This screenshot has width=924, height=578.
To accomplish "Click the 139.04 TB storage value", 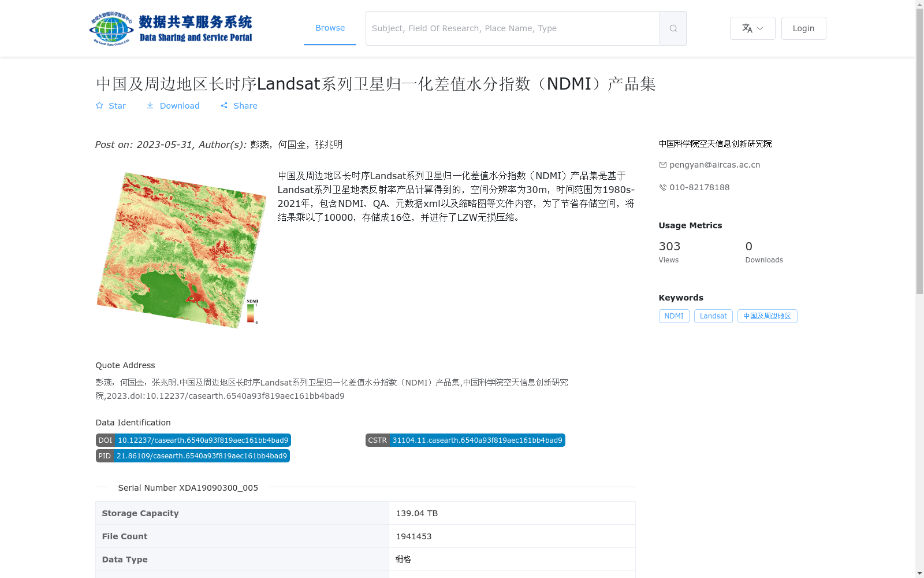I will tap(416, 513).
